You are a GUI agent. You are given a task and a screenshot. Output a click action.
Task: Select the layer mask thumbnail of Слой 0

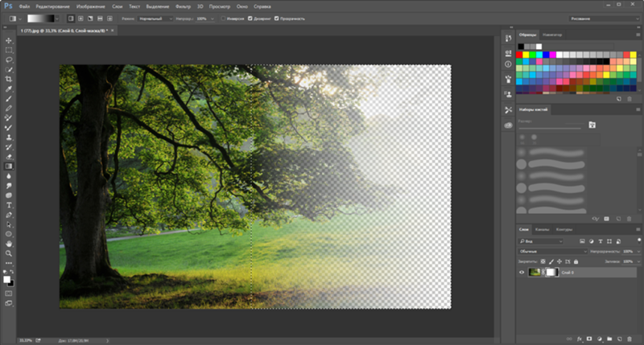[x=552, y=273]
